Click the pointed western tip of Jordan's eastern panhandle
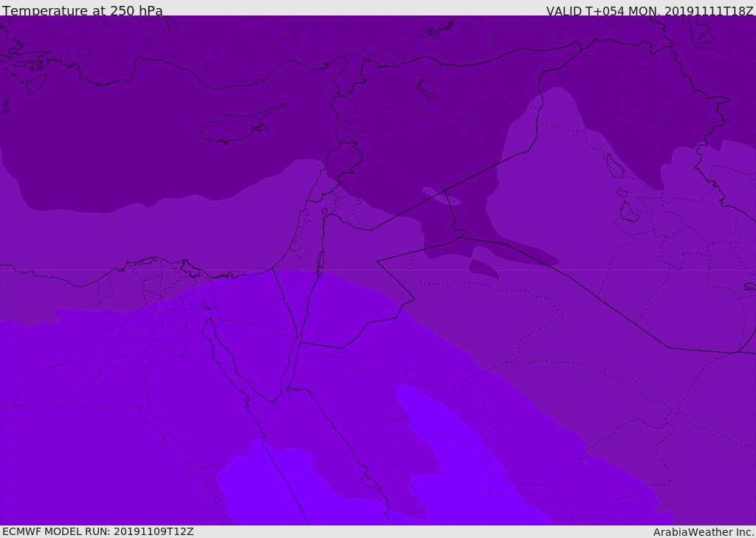The height and width of the screenshot is (538, 756). click(377, 261)
